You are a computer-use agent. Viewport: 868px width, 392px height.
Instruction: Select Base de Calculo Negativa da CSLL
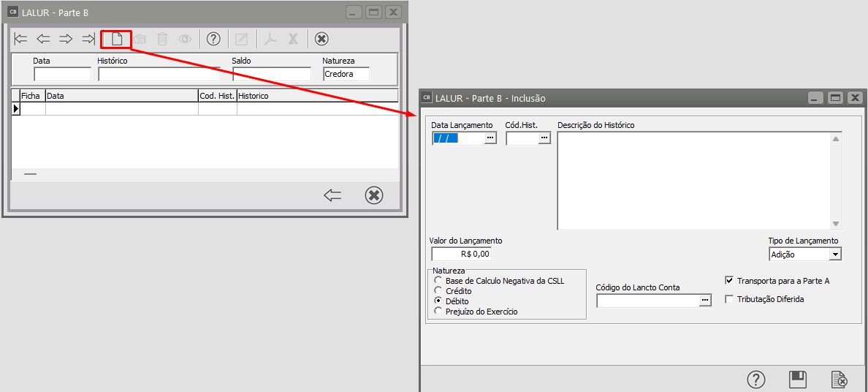point(438,281)
